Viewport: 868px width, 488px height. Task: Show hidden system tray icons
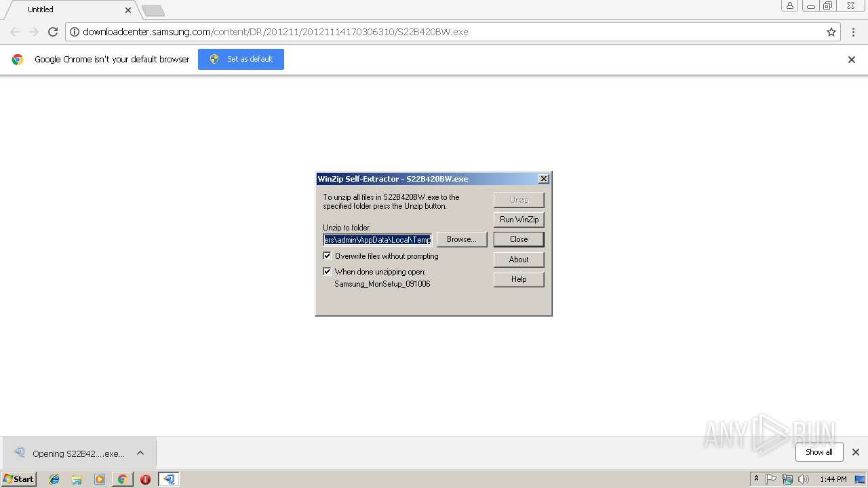[756, 479]
